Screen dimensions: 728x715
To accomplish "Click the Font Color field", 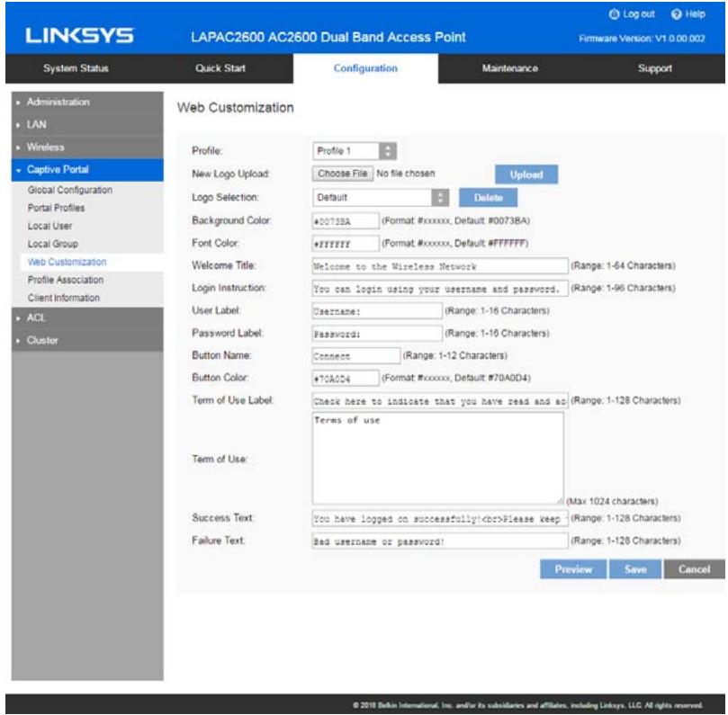I will (x=346, y=244).
